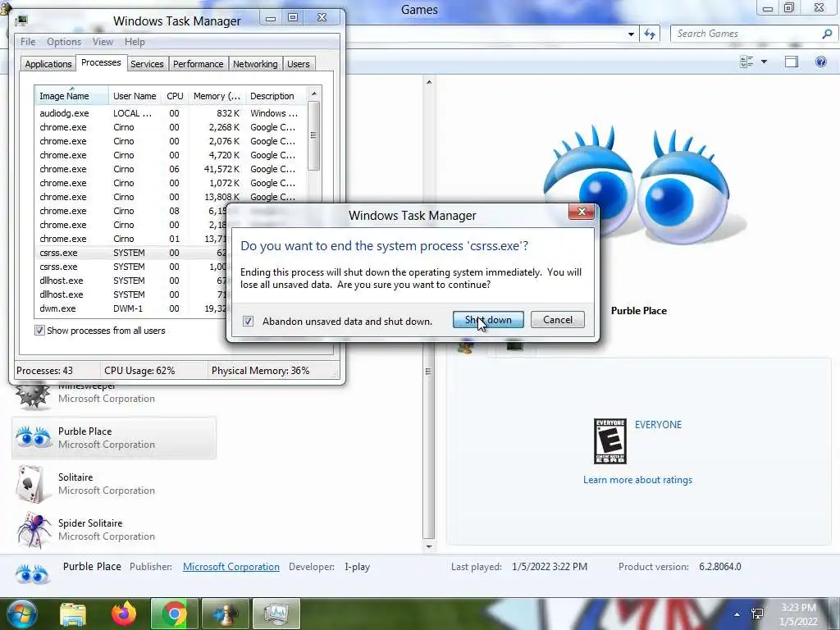The height and width of the screenshot is (630, 840).
Task: Click the search magnifier icon in Games
Action: pyautogui.click(x=827, y=34)
